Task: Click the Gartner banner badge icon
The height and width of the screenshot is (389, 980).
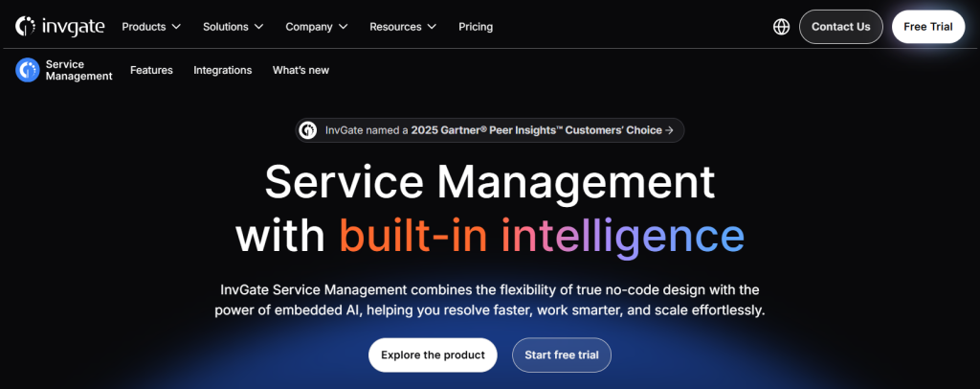Action: pyautogui.click(x=307, y=130)
